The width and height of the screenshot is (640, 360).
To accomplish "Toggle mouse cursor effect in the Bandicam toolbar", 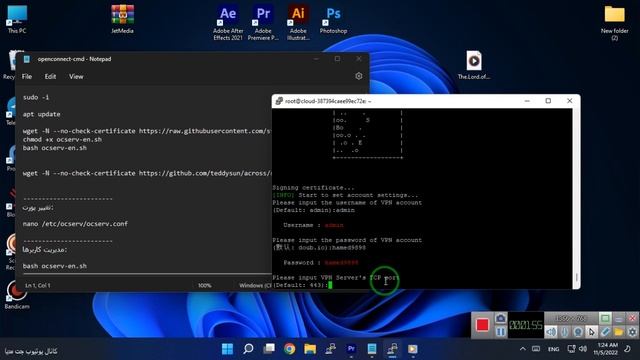I will coord(591,332).
